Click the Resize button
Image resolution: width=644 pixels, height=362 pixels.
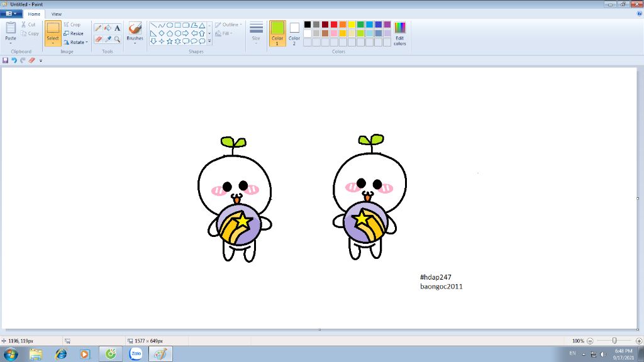tap(74, 33)
